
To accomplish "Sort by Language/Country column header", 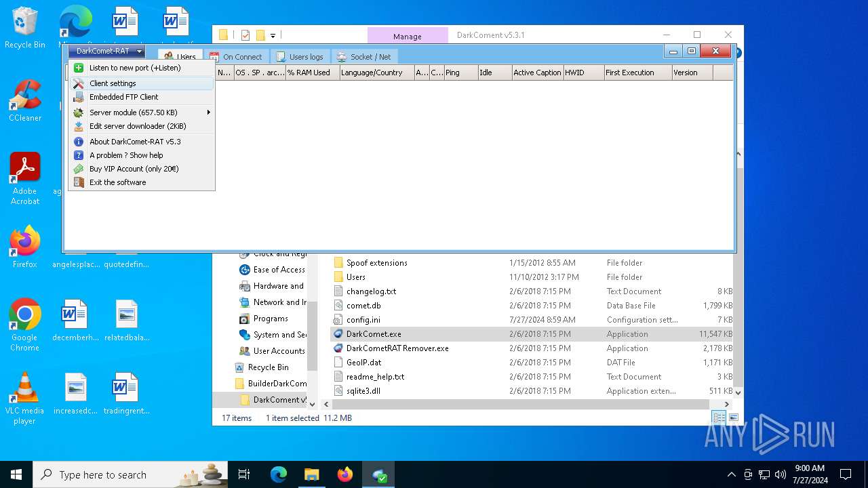I will [377, 73].
